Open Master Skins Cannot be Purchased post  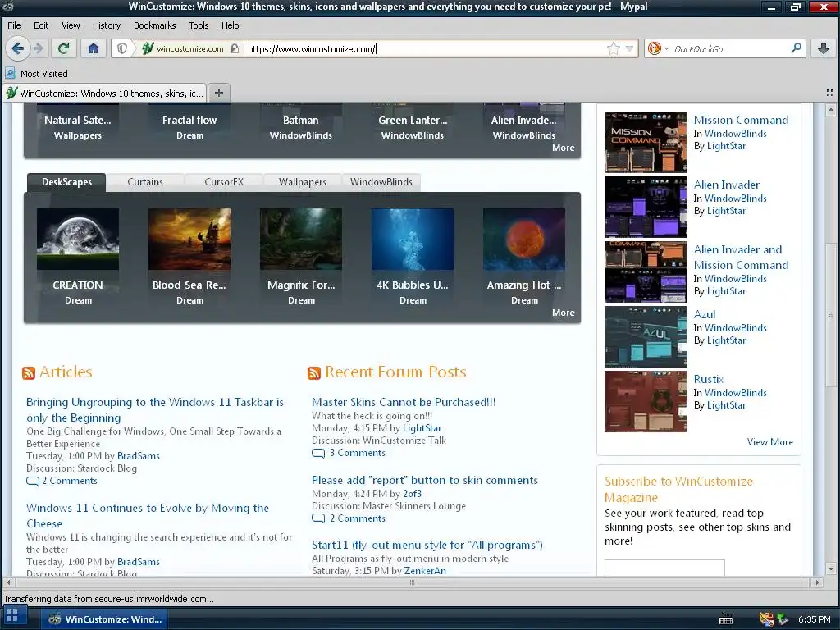click(x=404, y=402)
